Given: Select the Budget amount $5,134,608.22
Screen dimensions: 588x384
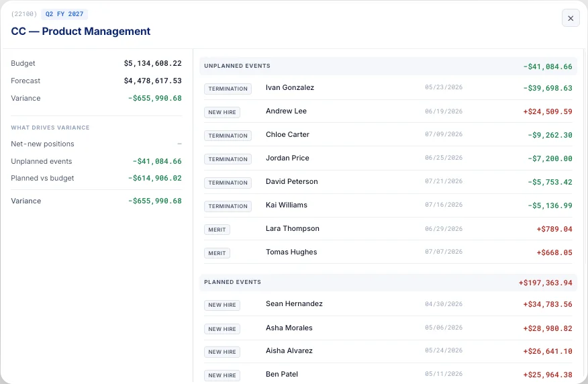Looking at the screenshot, I should point(152,63).
